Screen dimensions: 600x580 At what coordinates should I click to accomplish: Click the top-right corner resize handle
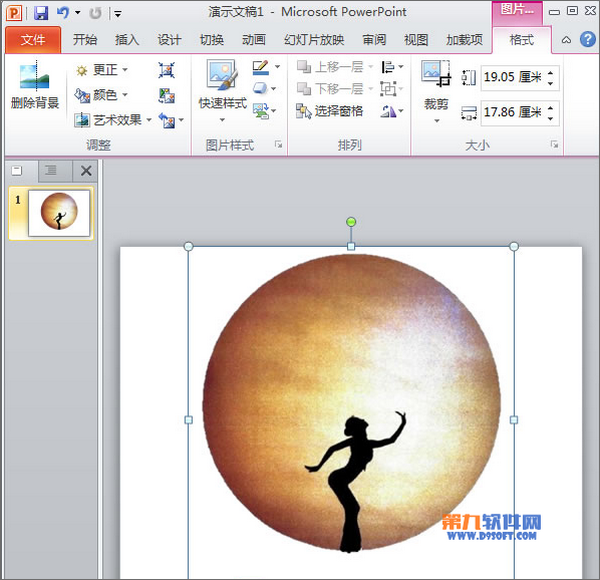coord(514,246)
